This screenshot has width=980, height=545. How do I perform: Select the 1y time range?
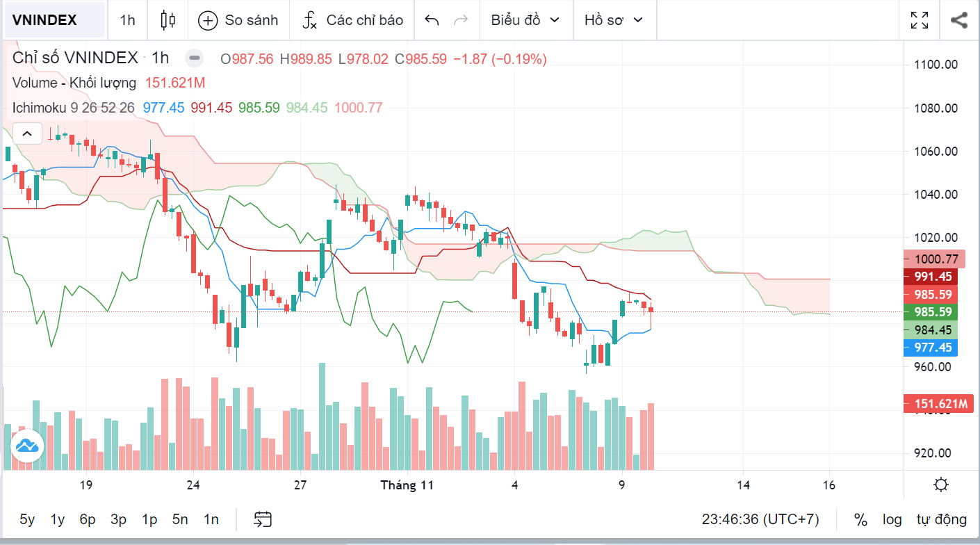[x=57, y=519]
